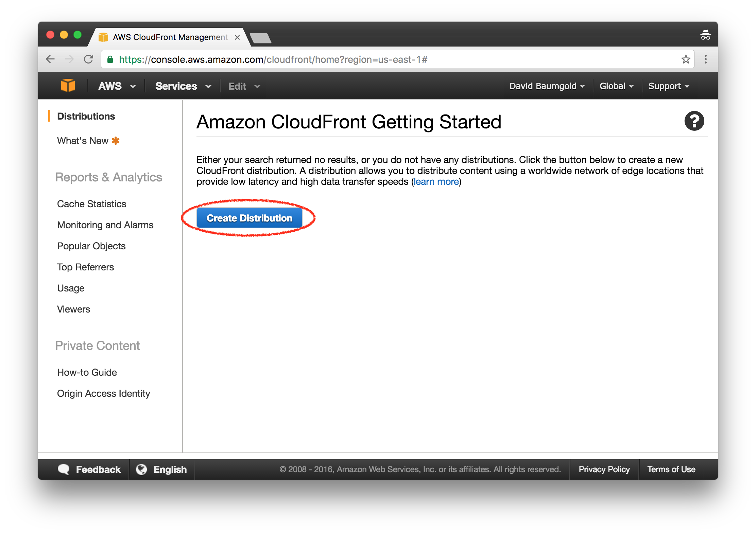Open the Viewers report

point(74,309)
